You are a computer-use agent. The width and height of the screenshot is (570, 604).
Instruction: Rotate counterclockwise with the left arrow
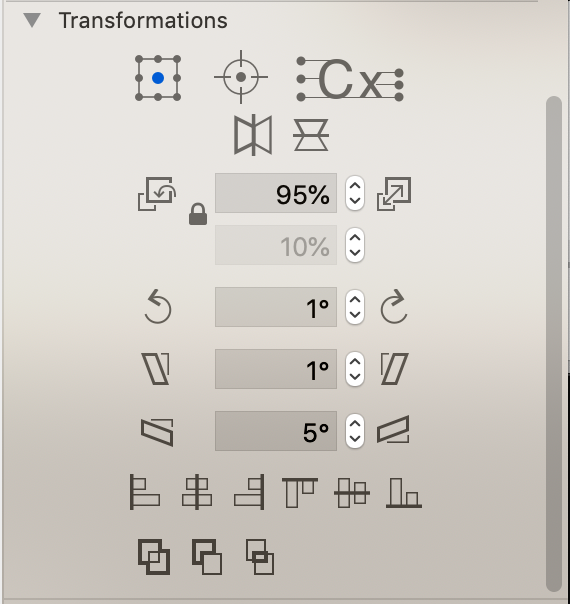158,307
